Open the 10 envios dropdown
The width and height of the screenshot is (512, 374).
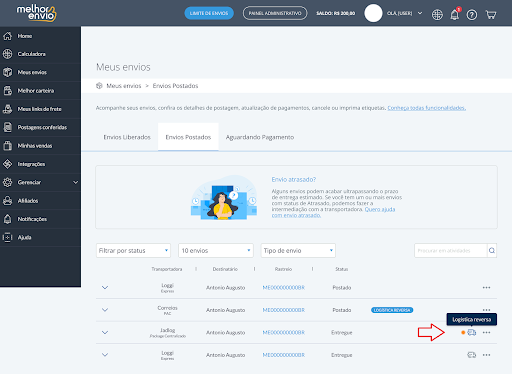coord(216,250)
